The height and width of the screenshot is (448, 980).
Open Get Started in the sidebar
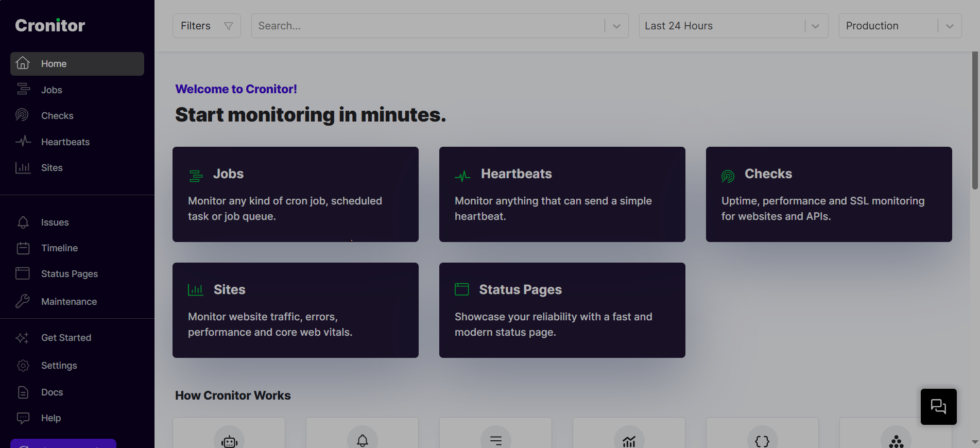click(x=77, y=337)
